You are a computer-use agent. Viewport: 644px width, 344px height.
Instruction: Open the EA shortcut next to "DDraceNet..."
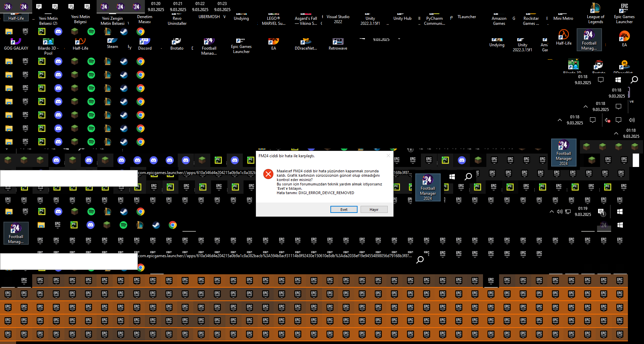click(274, 45)
